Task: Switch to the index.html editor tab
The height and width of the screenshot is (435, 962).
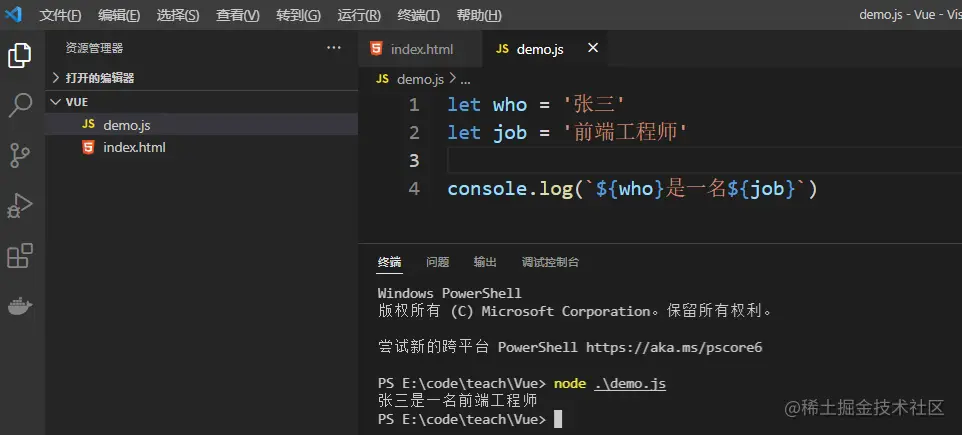Action: [420, 48]
